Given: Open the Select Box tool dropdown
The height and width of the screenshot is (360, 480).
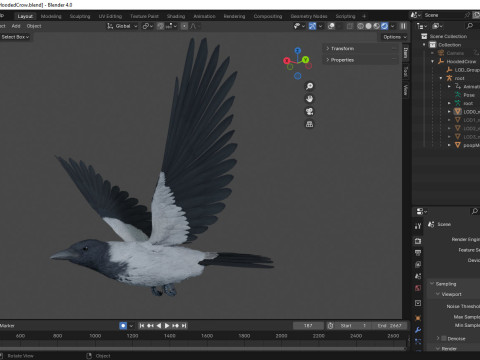Looking at the screenshot, I should (15, 37).
